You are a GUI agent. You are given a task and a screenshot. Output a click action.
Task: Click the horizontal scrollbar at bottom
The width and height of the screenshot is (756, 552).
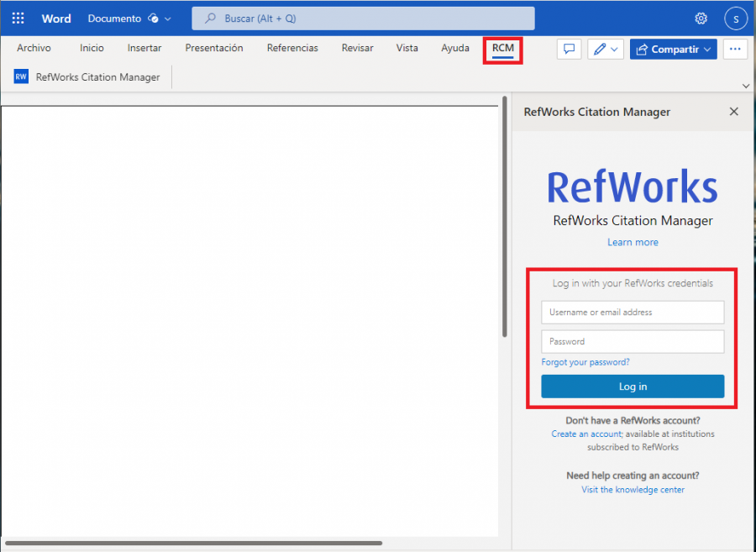pos(193,543)
